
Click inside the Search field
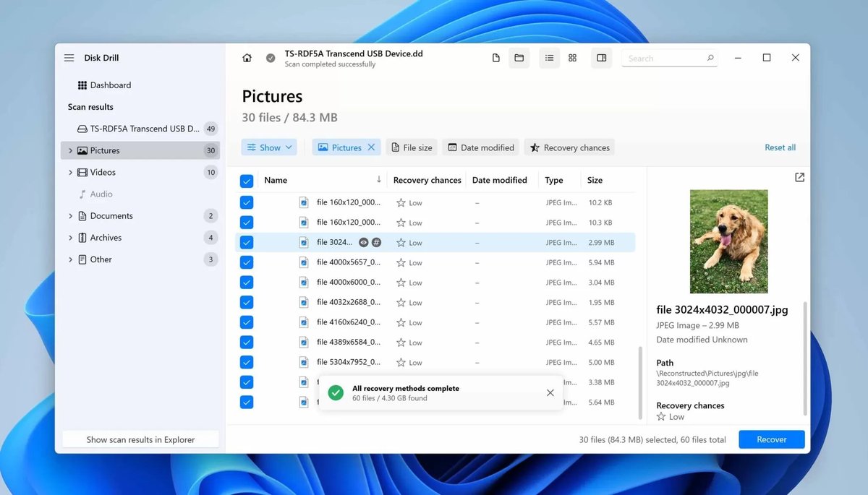point(665,58)
